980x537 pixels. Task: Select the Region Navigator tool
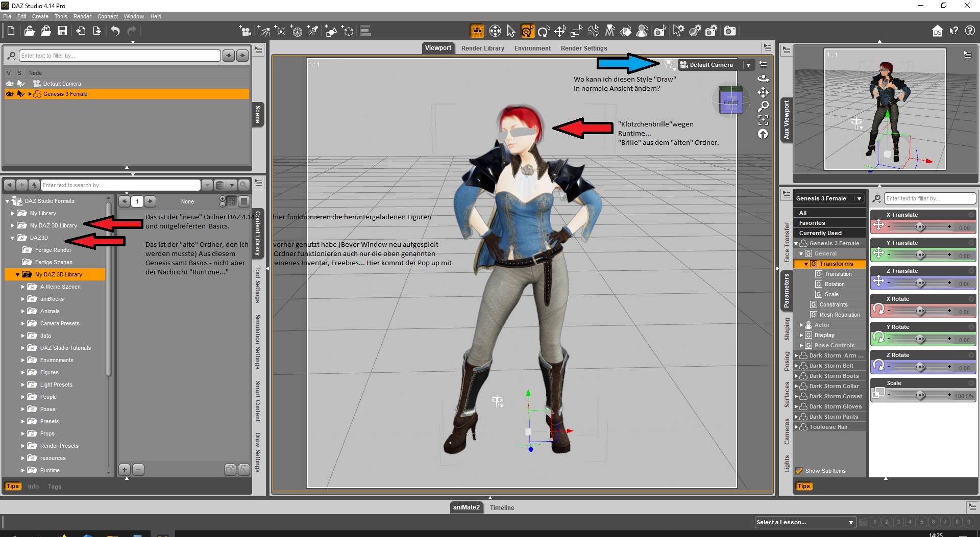[x=642, y=31]
